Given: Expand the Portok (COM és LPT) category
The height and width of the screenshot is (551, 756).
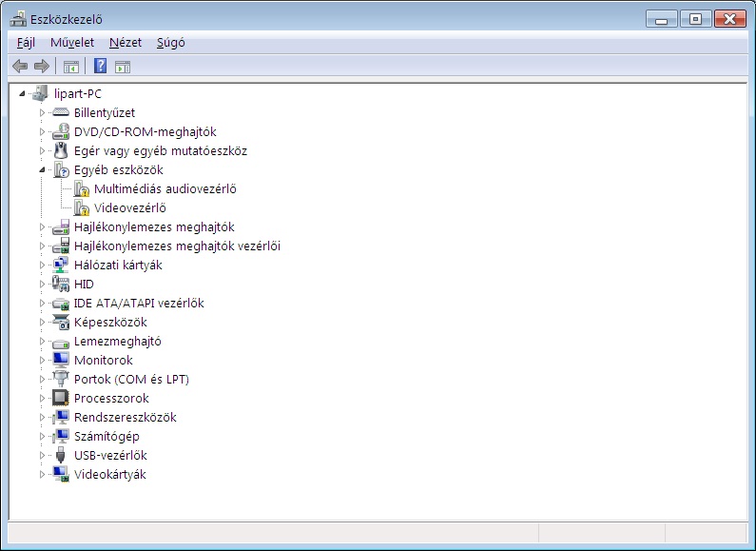Looking at the screenshot, I should point(42,380).
